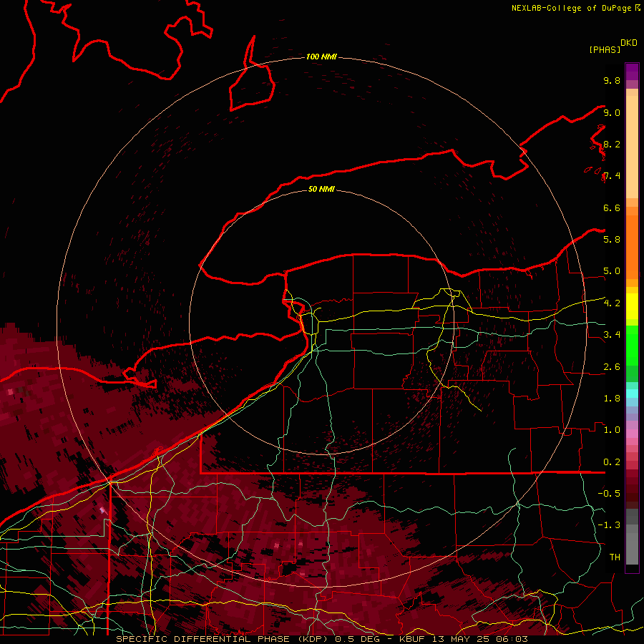Click the 9.0 value on the scale
The image size is (644, 644).
pos(612,112)
